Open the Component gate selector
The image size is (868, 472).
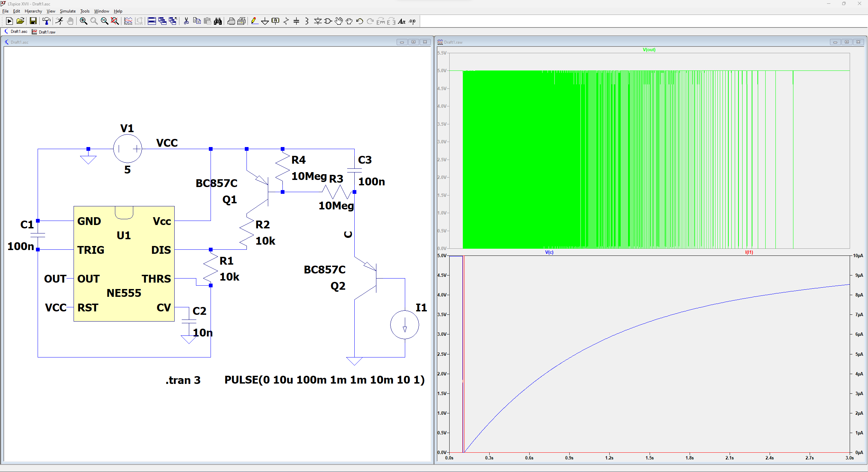click(328, 21)
